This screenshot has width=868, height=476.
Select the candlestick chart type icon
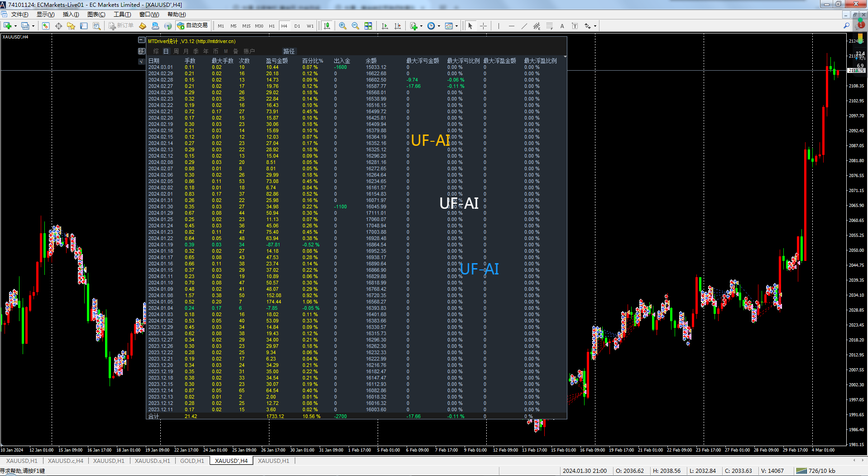coord(327,26)
